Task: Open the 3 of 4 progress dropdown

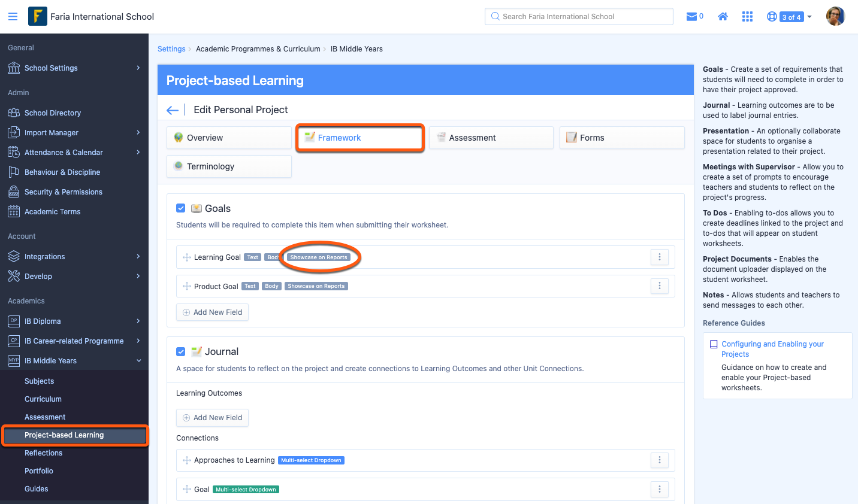Action: pos(796,17)
